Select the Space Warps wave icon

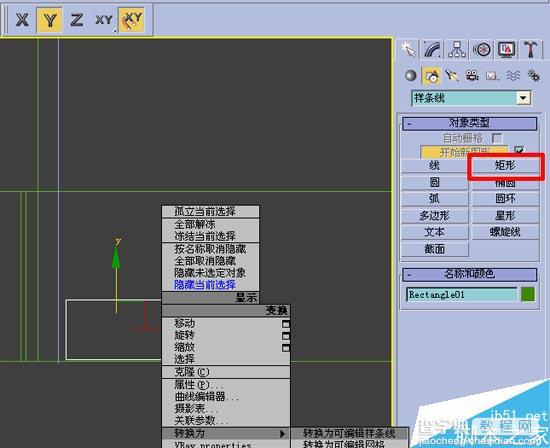click(x=513, y=75)
